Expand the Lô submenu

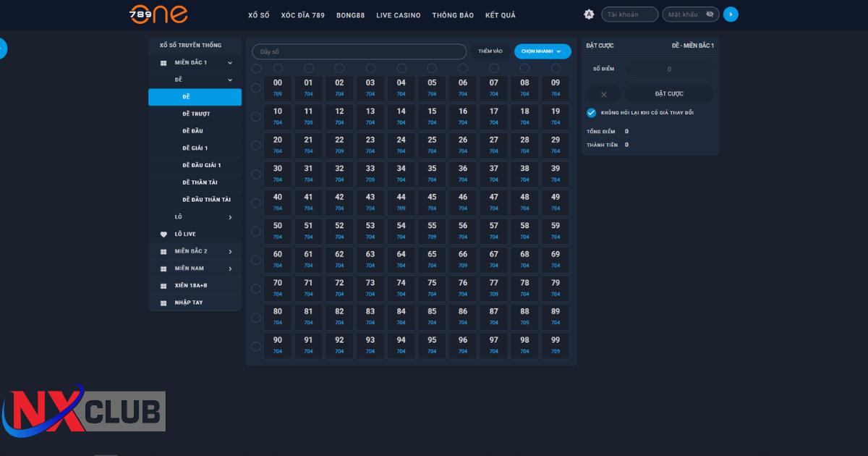click(230, 217)
